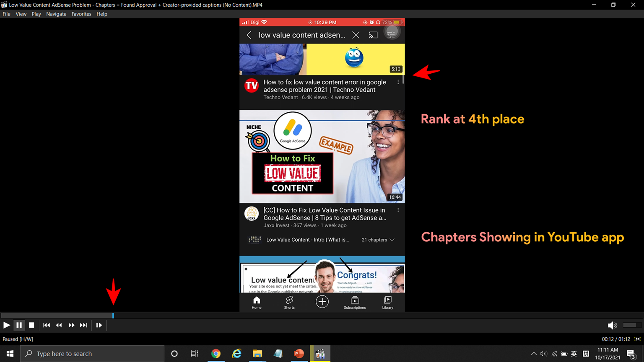Viewport: 644px width, 362px height.
Task: Open the How to Fix Low Value Content thumbnail
Action: 322,157
